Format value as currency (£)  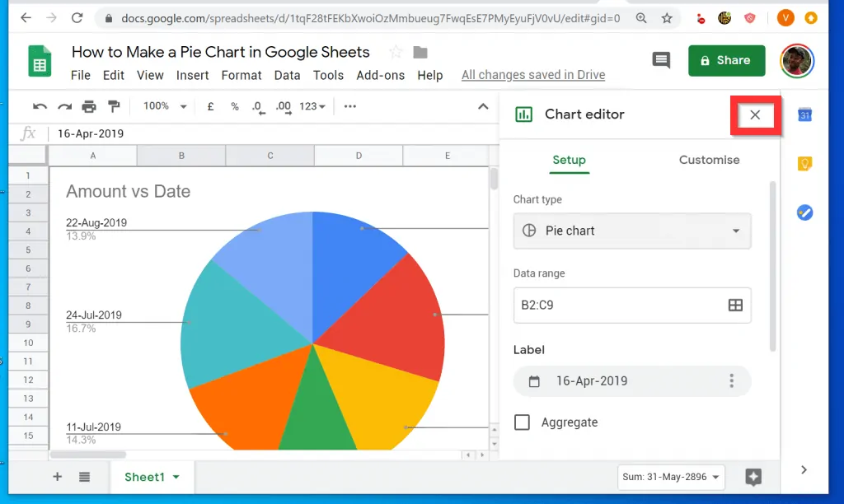coord(210,106)
